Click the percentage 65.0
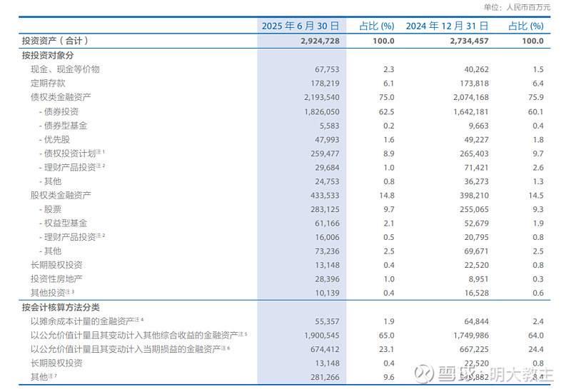The width and height of the screenshot is (571, 392). click(x=386, y=335)
